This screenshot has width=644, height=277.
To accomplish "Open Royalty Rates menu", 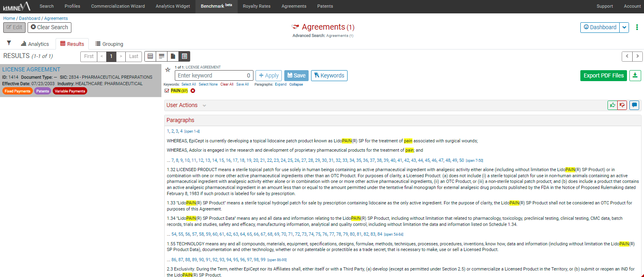I will click(257, 6).
